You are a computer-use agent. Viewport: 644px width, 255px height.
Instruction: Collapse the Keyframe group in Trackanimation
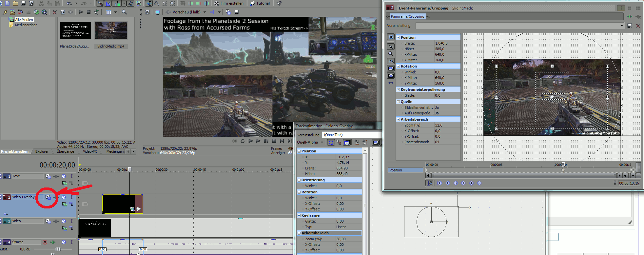[x=299, y=215]
